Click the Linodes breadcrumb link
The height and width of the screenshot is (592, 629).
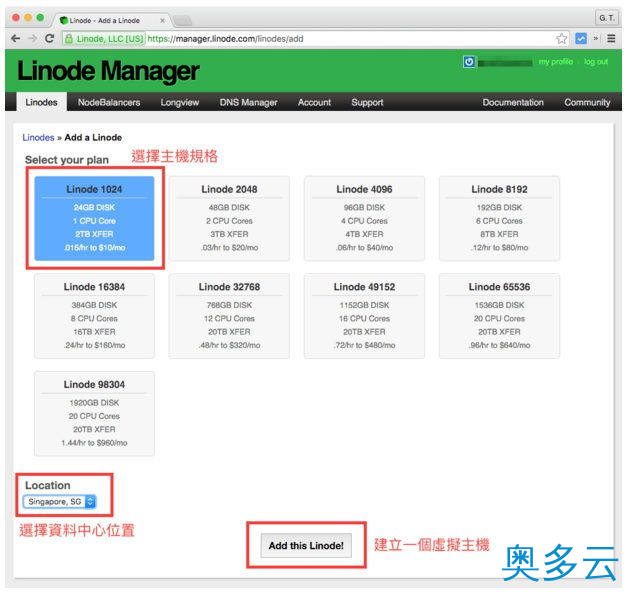pyautogui.click(x=38, y=137)
